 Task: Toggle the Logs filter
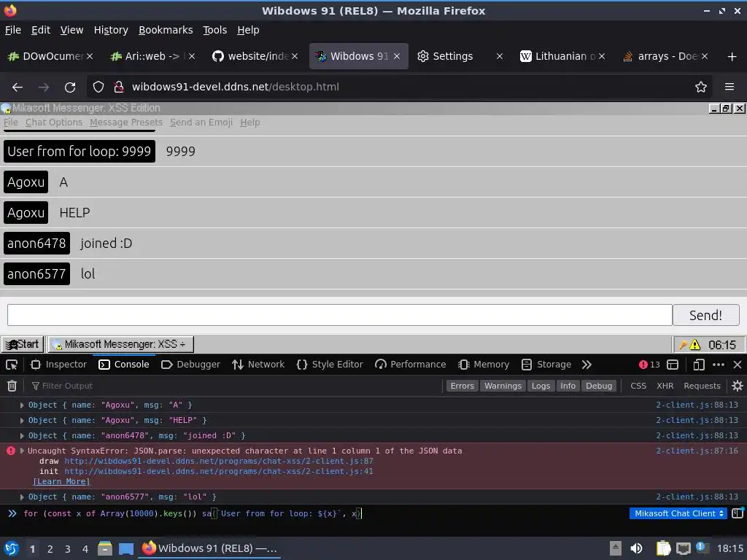point(541,386)
